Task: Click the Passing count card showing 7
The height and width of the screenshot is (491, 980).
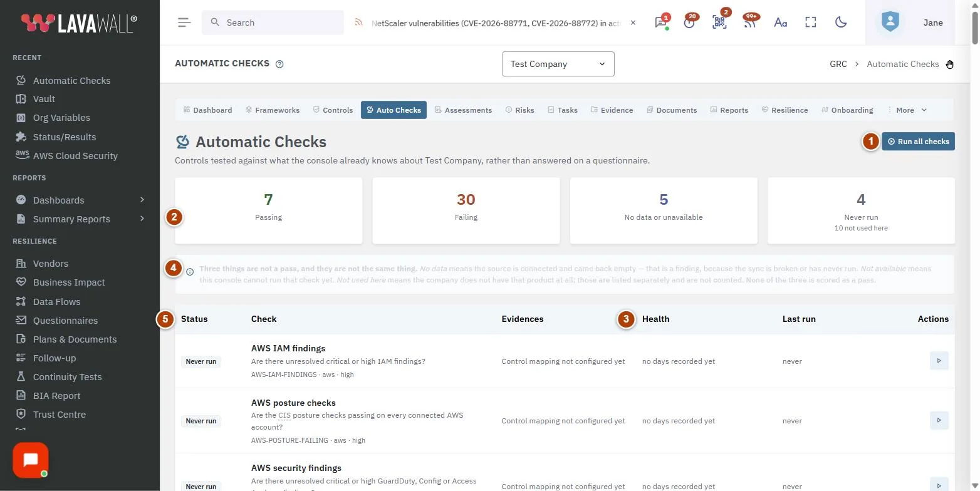Action: pyautogui.click(x=269, y=210)
